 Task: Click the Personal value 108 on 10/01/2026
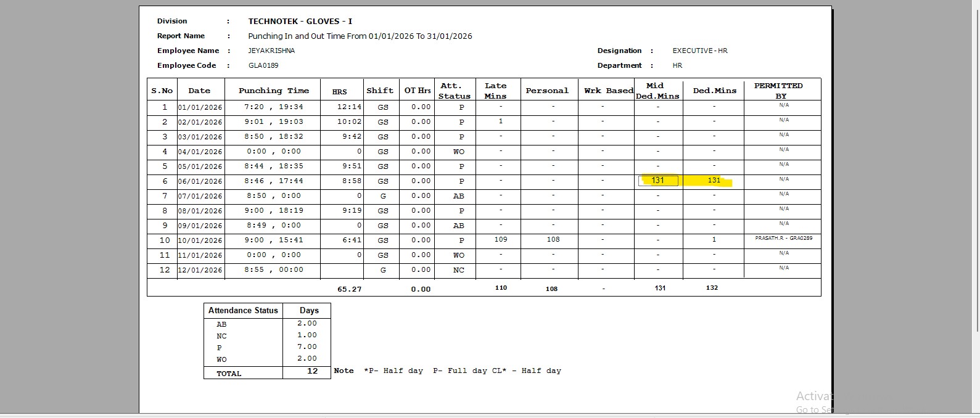(553, 240)
